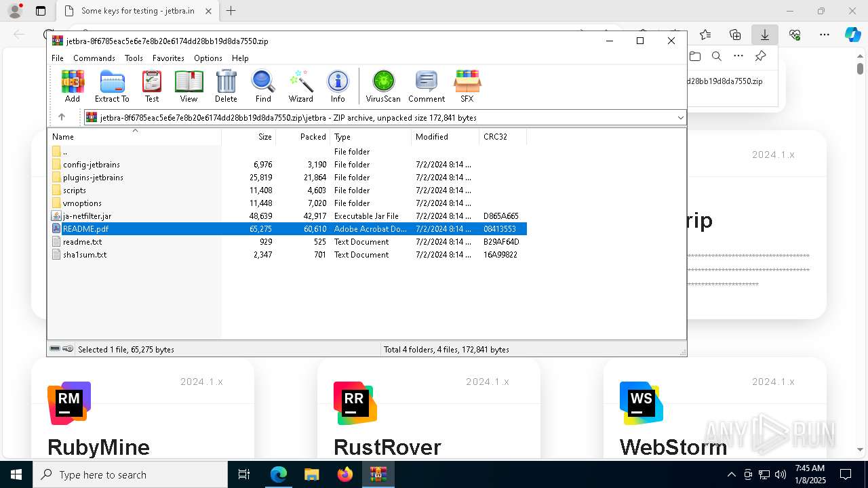Select the ja-netfilter.jar file

(288, 216)
